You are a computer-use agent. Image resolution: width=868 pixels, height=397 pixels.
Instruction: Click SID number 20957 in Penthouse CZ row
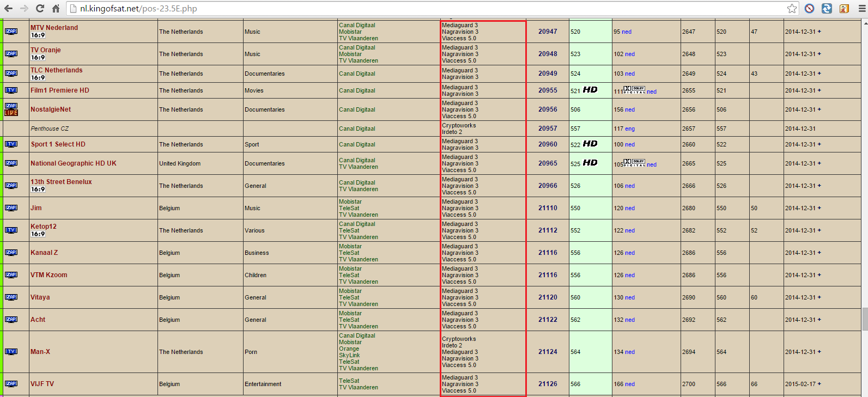coord(548,129)
